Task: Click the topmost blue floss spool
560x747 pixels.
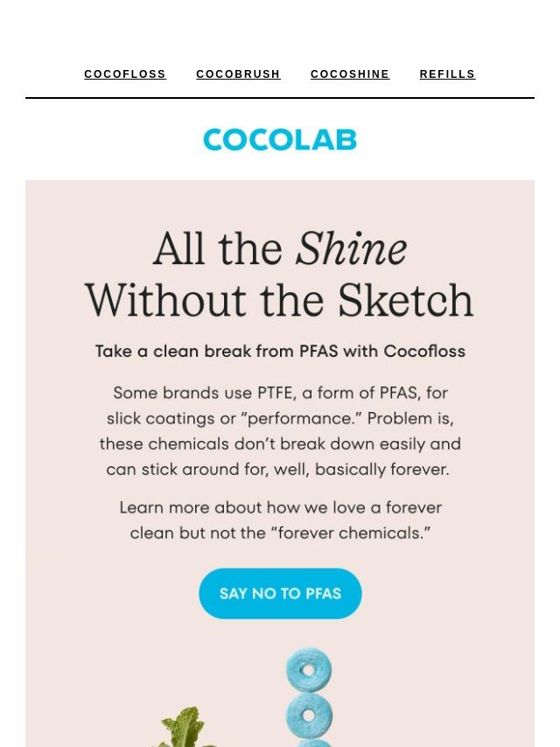Action: [x=309, y=670]
